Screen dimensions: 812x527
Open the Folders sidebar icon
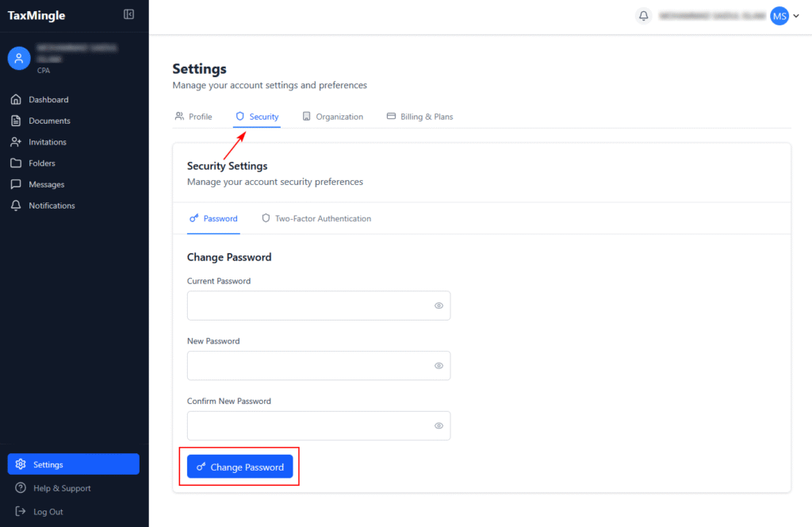pos(15,163)
